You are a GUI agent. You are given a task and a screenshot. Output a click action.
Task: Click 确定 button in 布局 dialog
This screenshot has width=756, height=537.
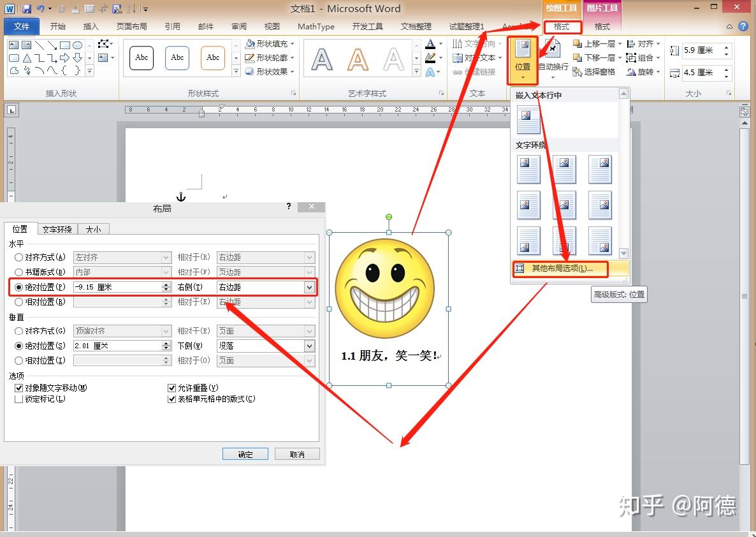[x=245, y=454]
